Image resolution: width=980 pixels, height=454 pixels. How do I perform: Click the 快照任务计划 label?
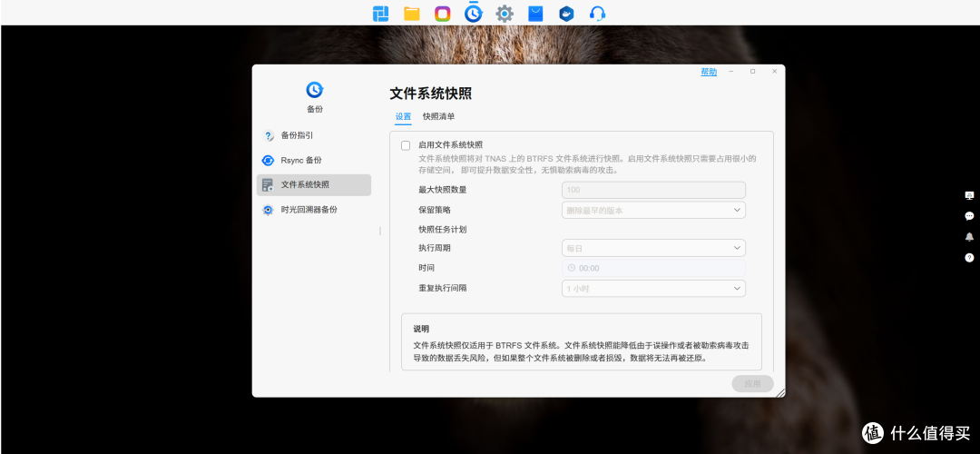tap(443, 230)
